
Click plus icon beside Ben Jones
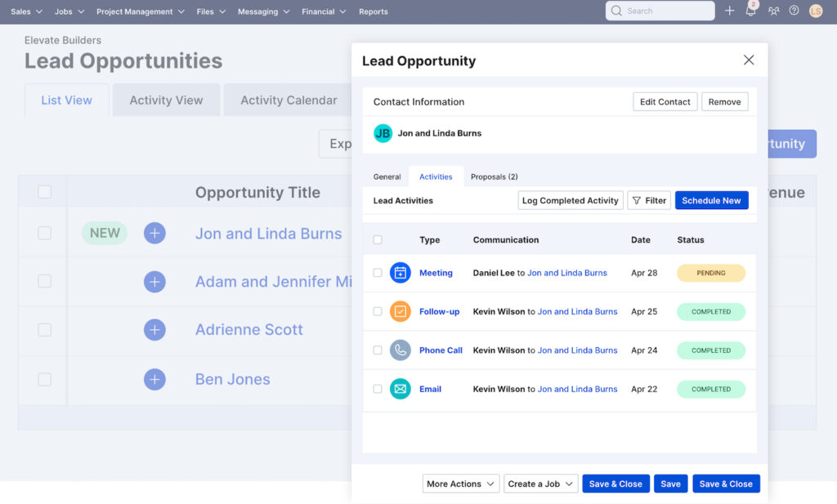point(154,379)
